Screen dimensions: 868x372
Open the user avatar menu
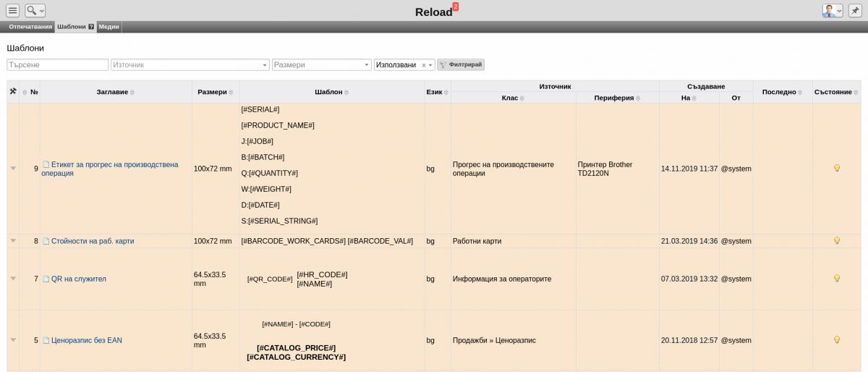833,10
